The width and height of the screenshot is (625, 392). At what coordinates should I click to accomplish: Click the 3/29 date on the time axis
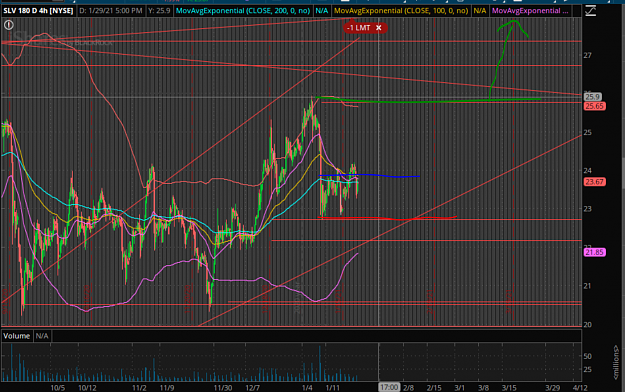click(x=552, y=388)
